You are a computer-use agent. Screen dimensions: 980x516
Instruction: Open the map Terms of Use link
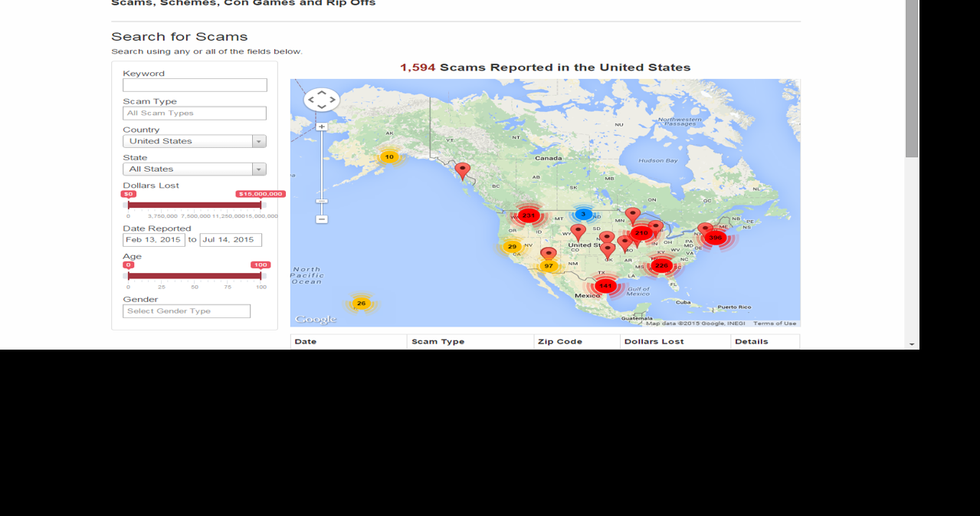tap(775, 324)
